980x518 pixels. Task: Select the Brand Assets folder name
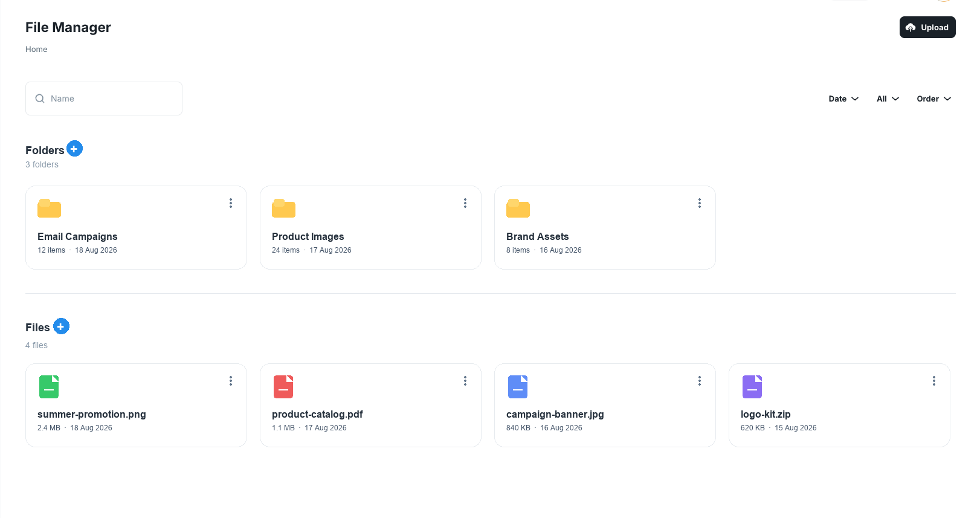538,236
